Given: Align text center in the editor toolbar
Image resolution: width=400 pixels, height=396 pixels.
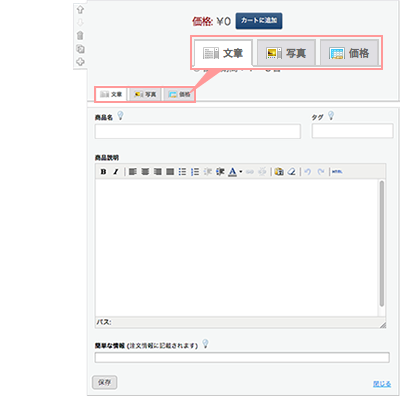Looking at the screenshot, I should click(x=145, y=172).
